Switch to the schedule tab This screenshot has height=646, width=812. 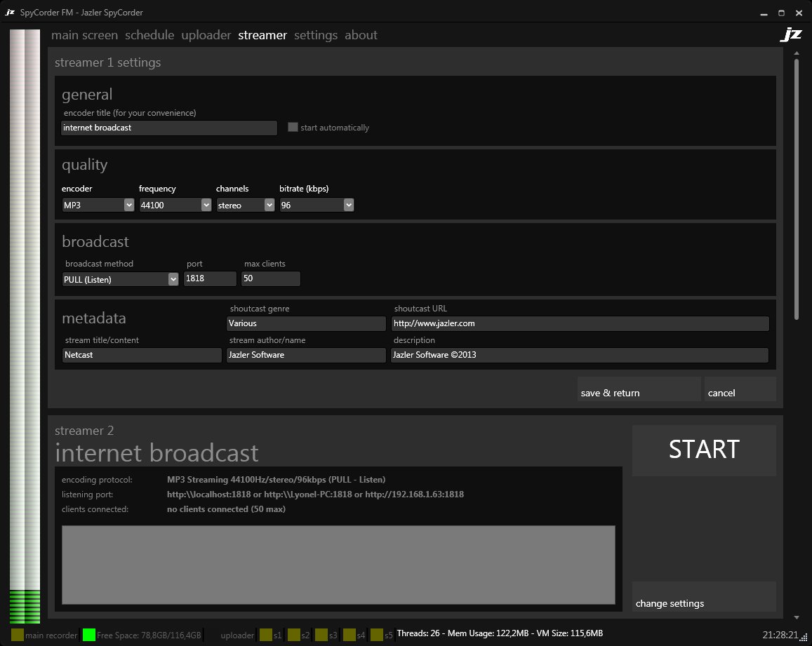[149, 35]
